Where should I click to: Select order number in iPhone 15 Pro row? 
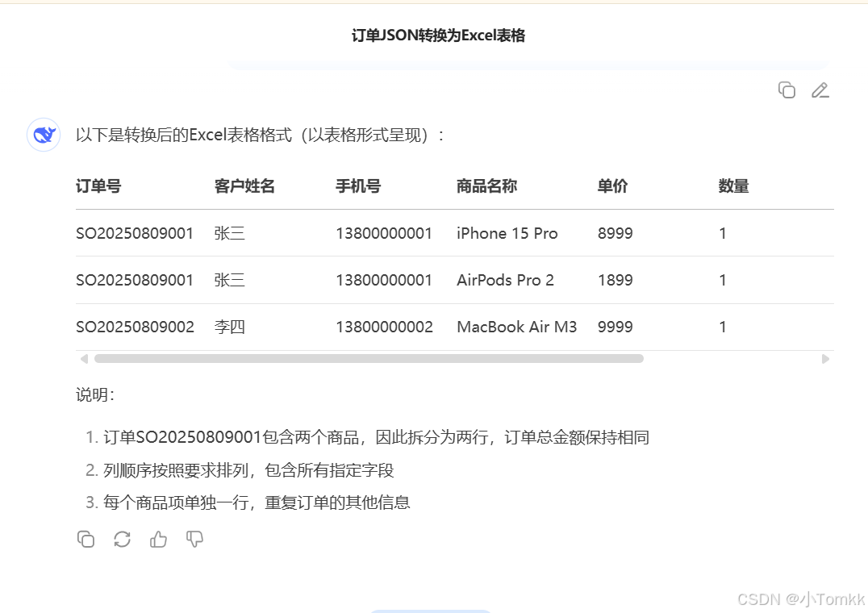135,233
